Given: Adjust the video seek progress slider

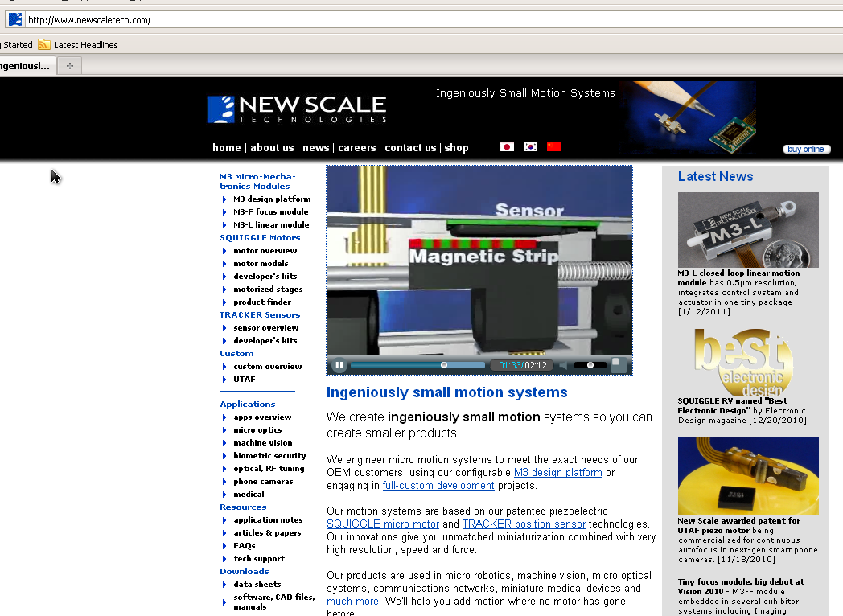Looking at the screenshot, I should (x=417, y=366).
